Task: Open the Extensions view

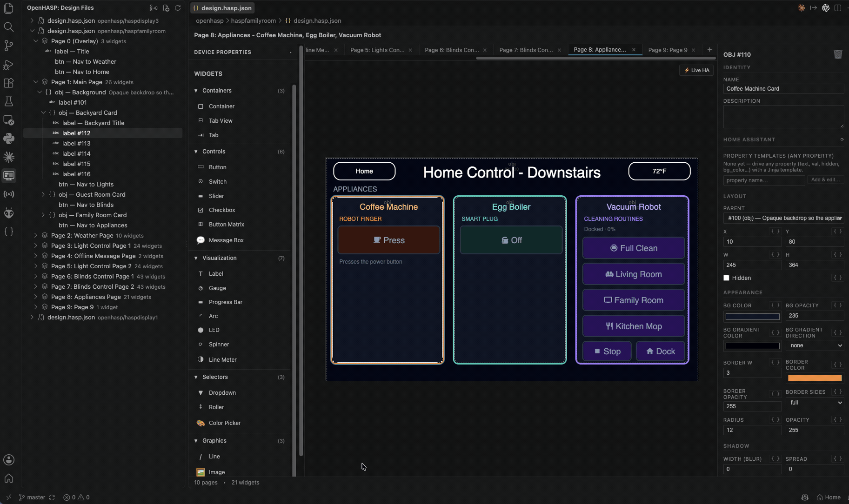Action: point(9,83)
